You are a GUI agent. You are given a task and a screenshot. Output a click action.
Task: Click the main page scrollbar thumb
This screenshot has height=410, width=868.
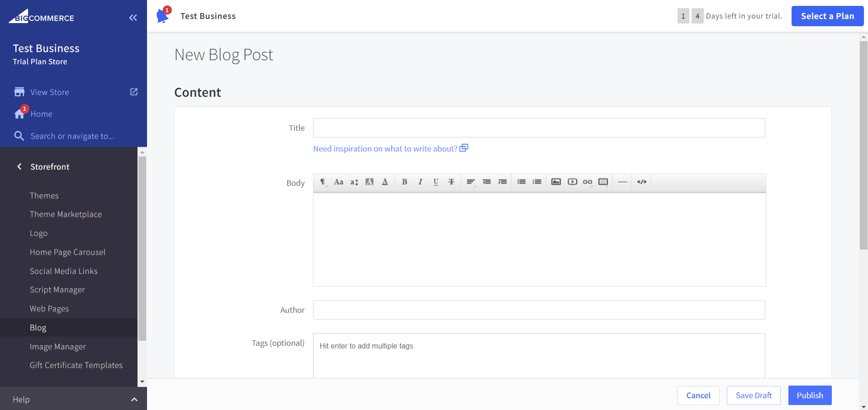coord(863,145)
